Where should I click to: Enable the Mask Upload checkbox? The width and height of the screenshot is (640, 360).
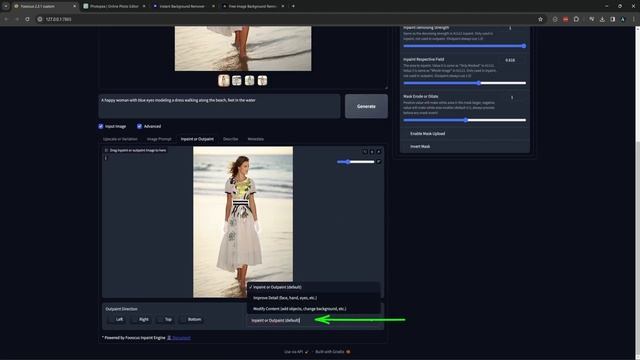click(x=407, y=133)
